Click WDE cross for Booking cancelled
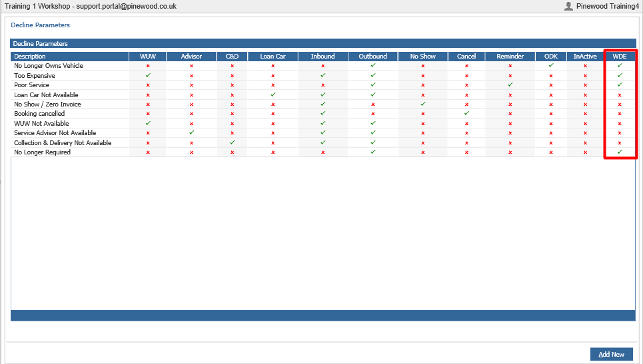643x364 pixels. 620,114
